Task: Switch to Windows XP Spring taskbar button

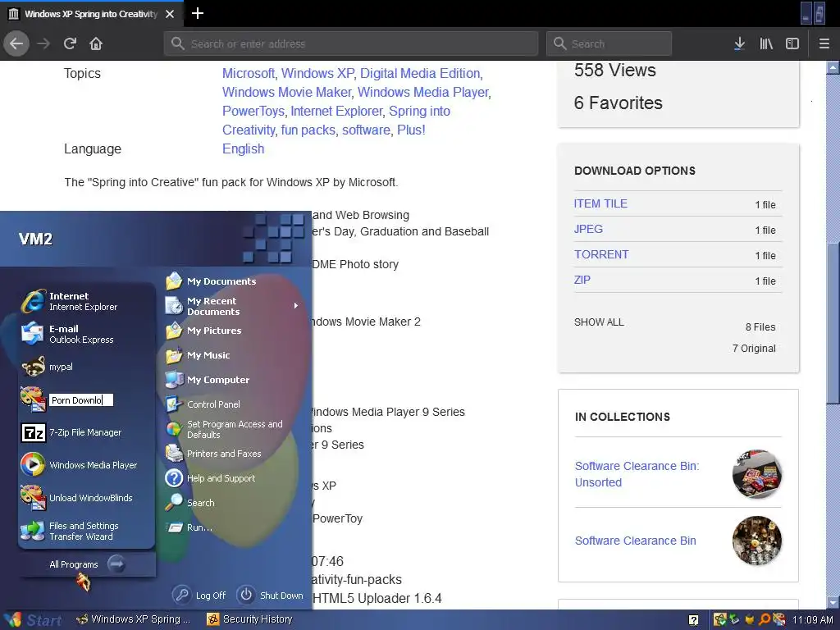Action: point(134,619)
